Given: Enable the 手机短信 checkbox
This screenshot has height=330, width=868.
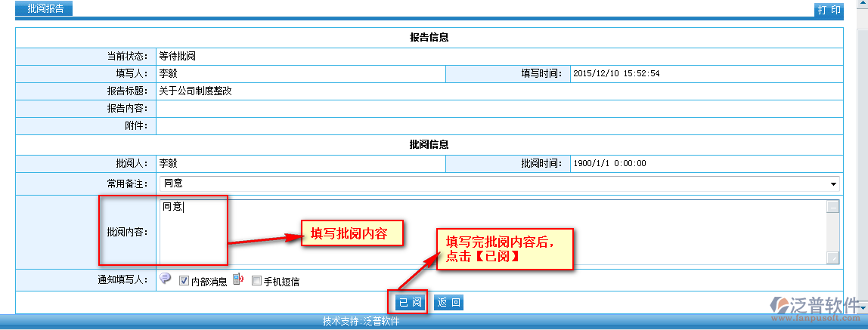Looking at the screenshot, I should (256, 282).
